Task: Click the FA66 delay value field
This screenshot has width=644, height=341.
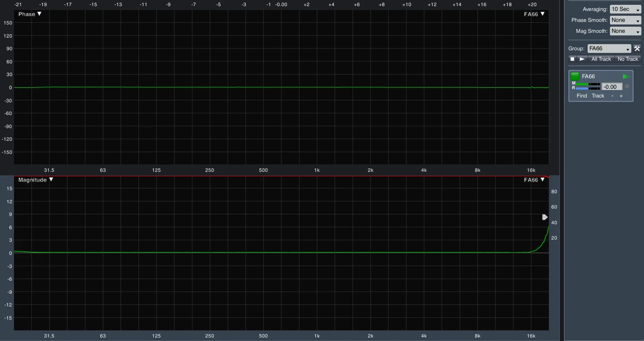Action: [612, 87]
